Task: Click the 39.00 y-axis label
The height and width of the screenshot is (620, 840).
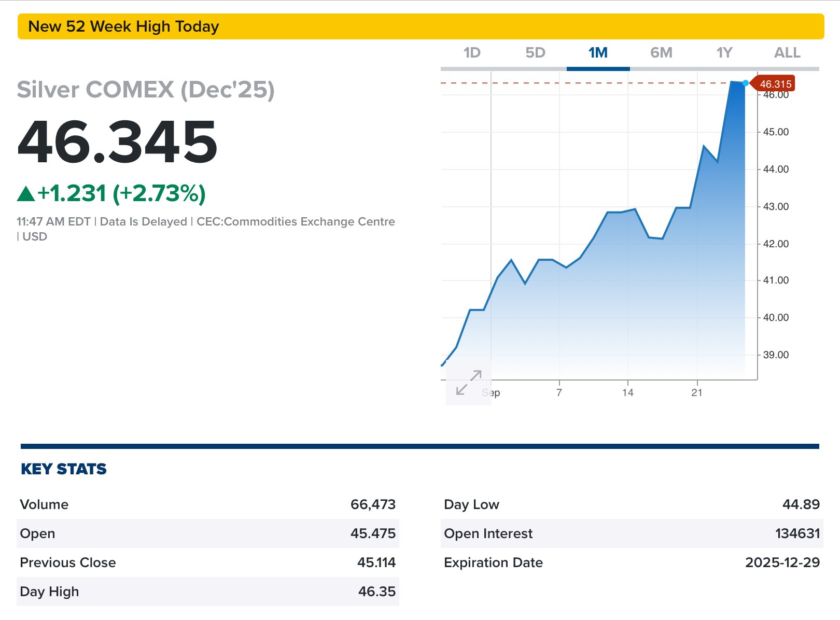Action: coord(776,355)
